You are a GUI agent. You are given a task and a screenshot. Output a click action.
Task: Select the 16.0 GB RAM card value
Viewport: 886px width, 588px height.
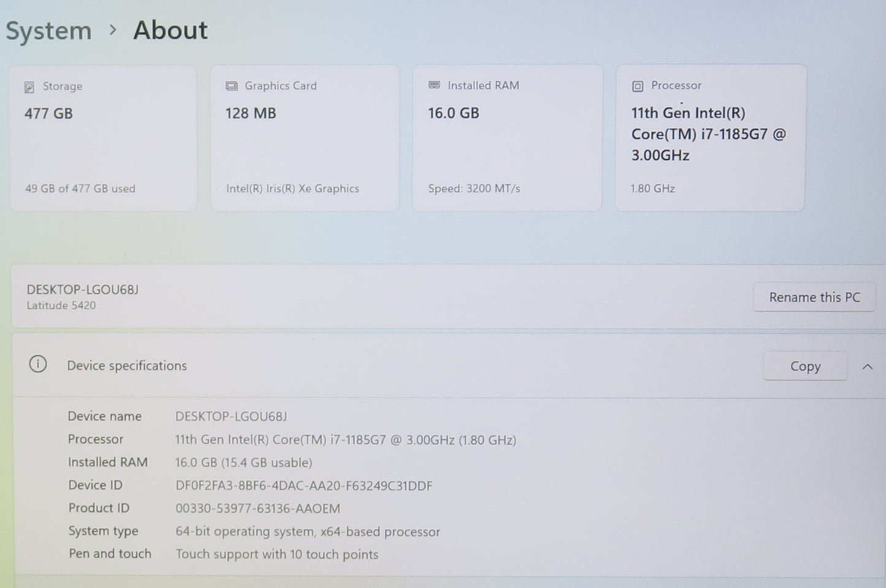pyautogui.click(x=453, y=113)
